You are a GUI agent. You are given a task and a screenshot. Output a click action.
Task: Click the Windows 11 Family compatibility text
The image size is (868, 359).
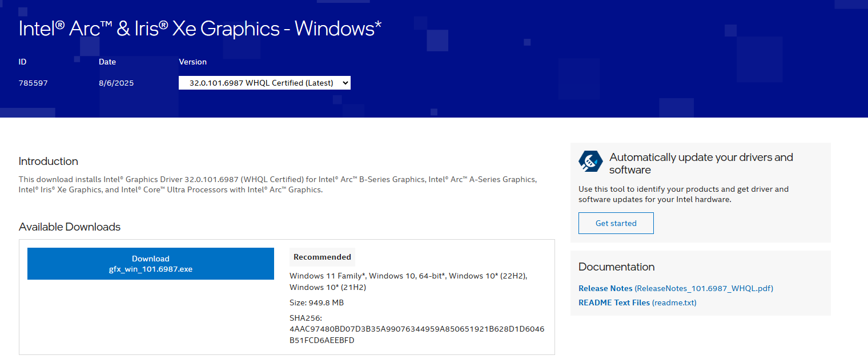pyautogui.click(x=408, y=281)
